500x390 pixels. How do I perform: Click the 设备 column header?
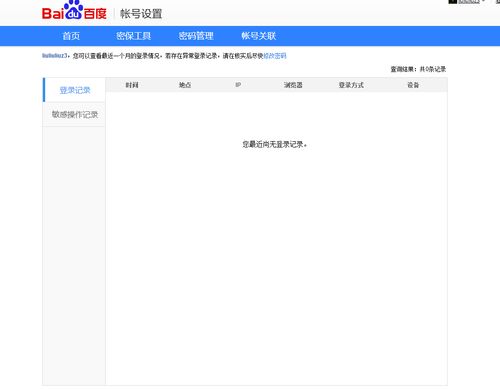[x=413, y=85]
